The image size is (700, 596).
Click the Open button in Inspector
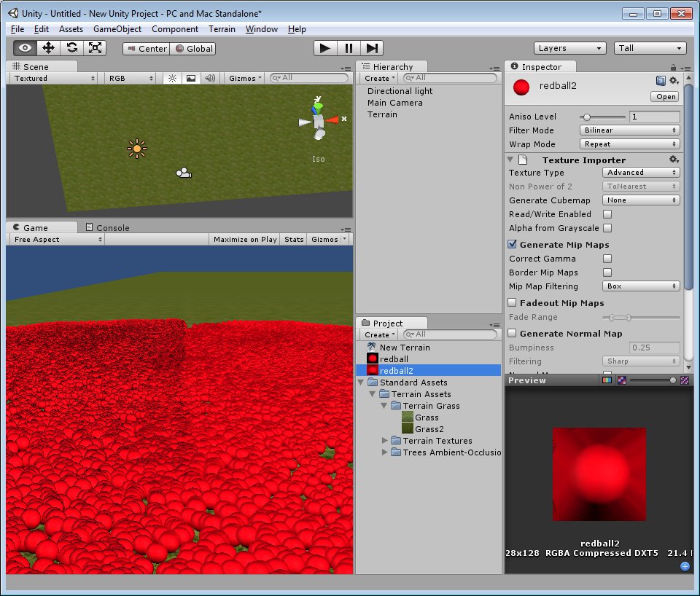click(666, 96)
